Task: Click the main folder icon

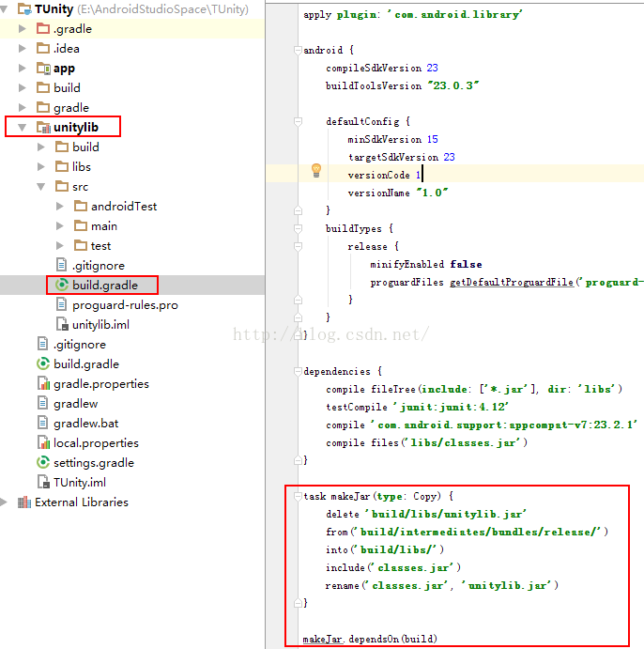Action: pos(81,225)
